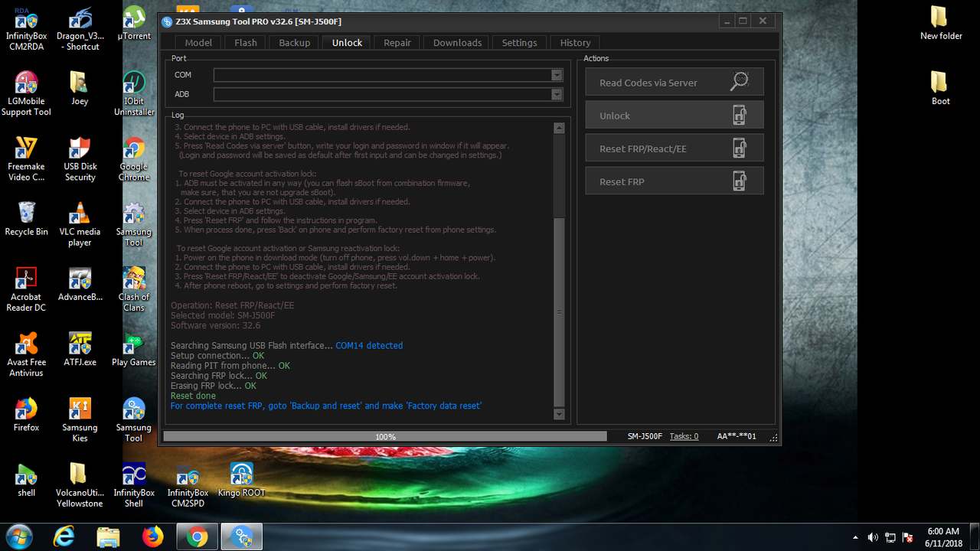Image resolution: width=980 pixels, height=551 pixels.
Task: Open InfinityBox CM2SPD desktop icon
Action: point(188,484)
